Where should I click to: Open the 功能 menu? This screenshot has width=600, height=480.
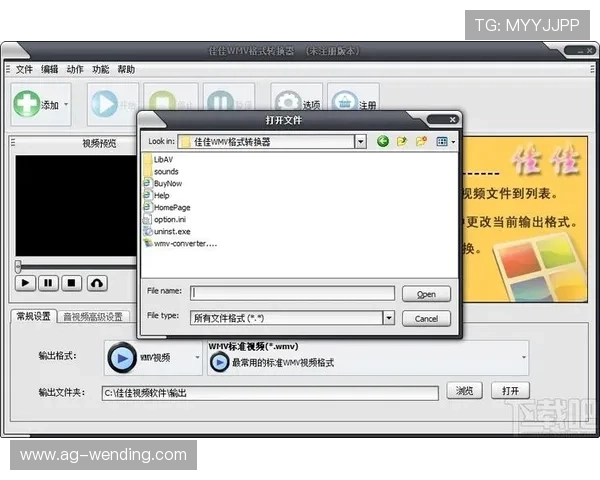click(101, 69)
